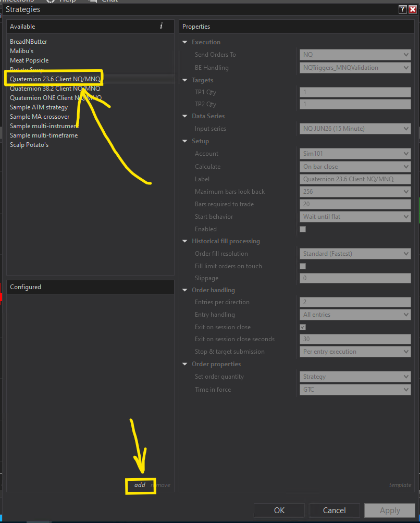Select 'Sample ATM strategy' in Available list
The width and height of the screenshot is (420, 523).
[40, 108]
